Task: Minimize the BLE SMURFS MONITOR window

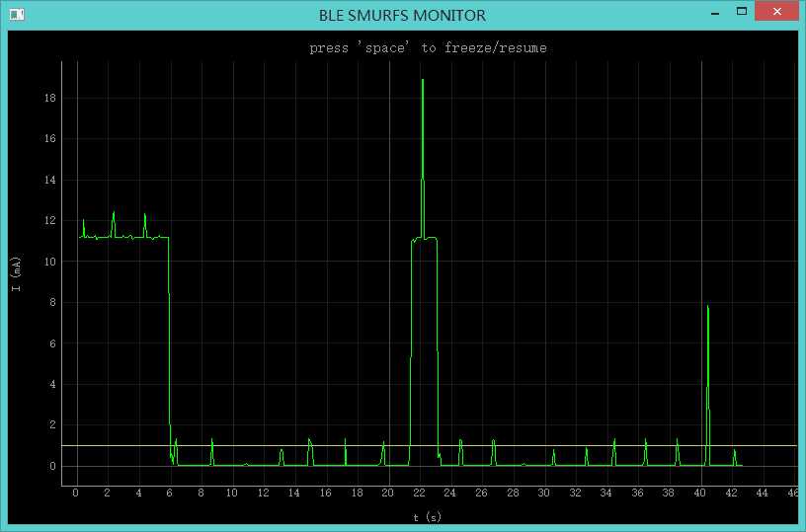Action: pos(715,12)
